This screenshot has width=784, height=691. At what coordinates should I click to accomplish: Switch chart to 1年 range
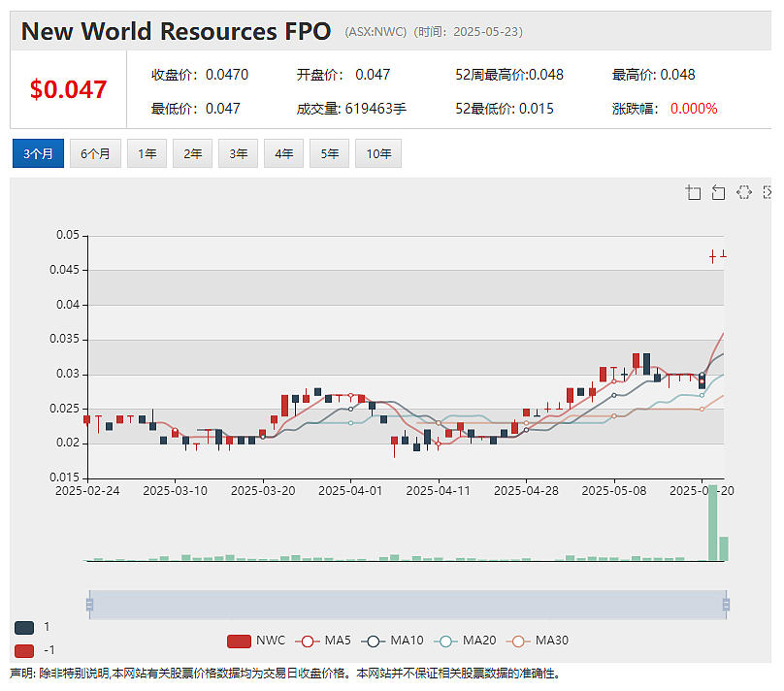[x=147, y=153]
